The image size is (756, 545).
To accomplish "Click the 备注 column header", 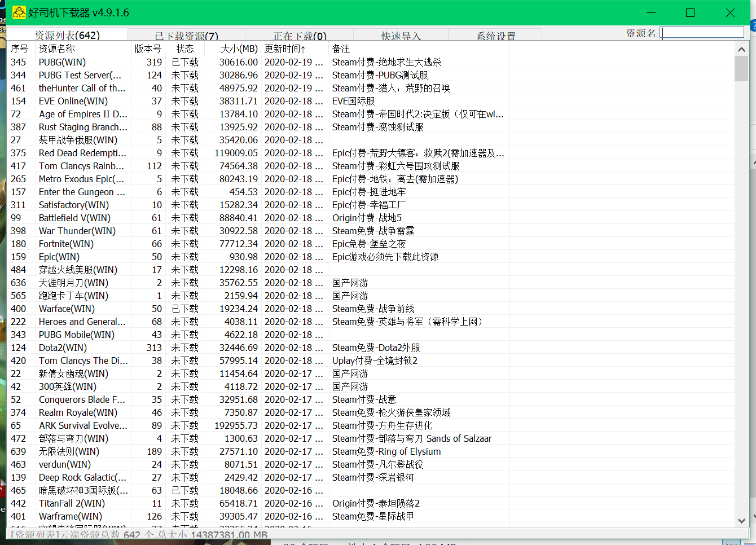I will pos(419,49).
